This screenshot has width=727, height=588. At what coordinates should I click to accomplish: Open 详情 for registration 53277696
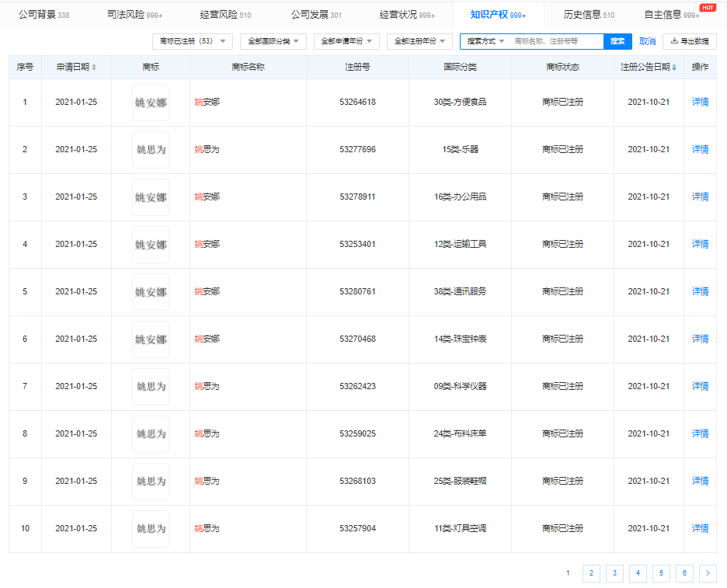(x=700, y=149)
